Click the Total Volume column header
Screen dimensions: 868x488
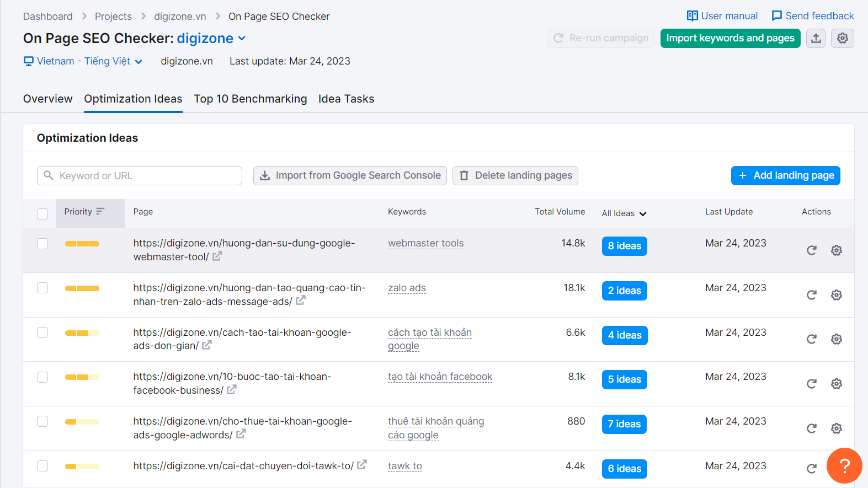pos(560,212)
